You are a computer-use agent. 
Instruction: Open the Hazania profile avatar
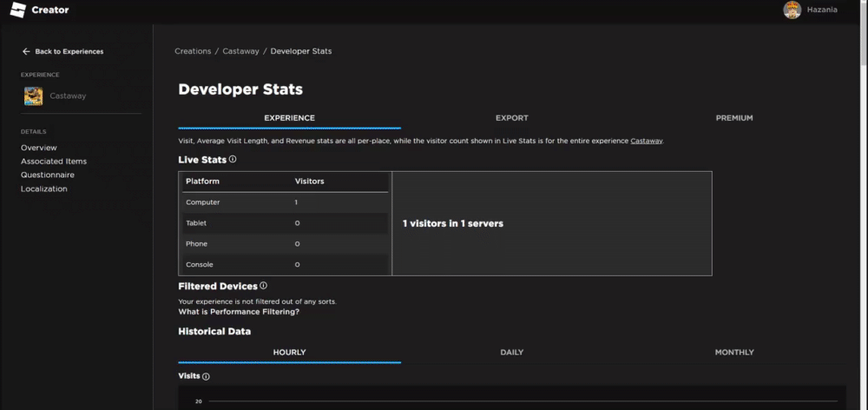(x=792, y=10)
